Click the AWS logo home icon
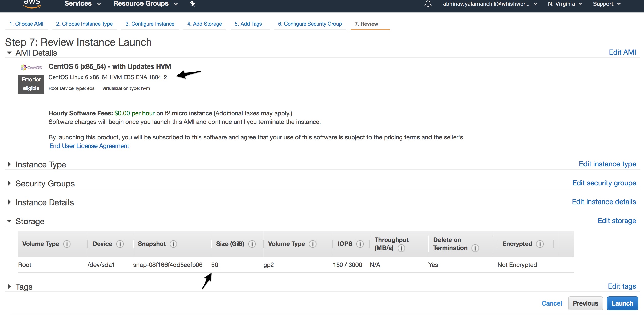Image resolution: width=644 pixels, height=315 pixels. pyautogui.click(x=32, y=4)
